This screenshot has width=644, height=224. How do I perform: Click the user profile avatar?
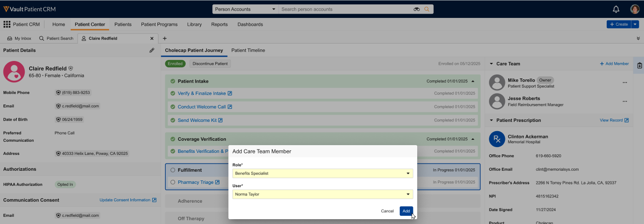click(x=635, y=9)
